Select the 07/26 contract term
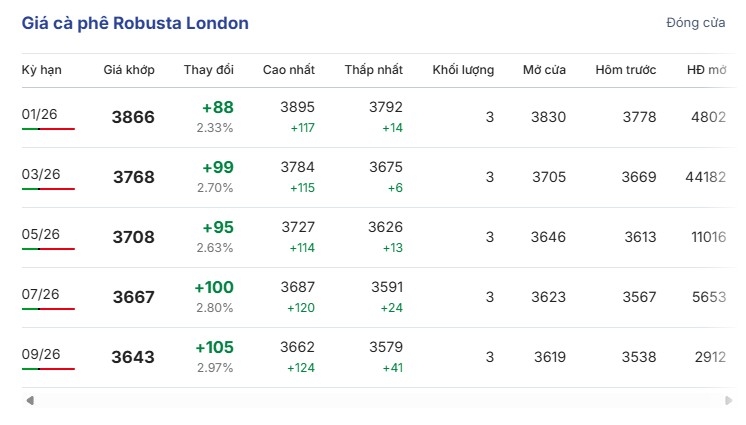 pos(41,294)
